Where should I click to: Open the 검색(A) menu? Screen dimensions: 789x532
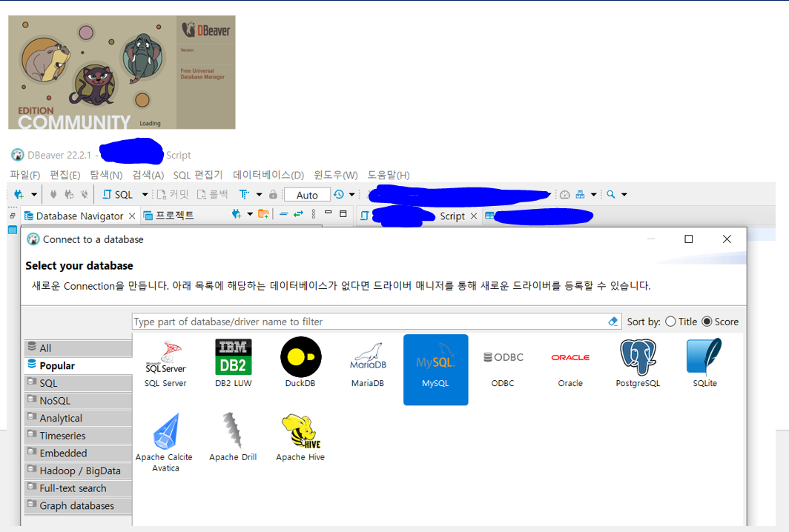(148, 175)
